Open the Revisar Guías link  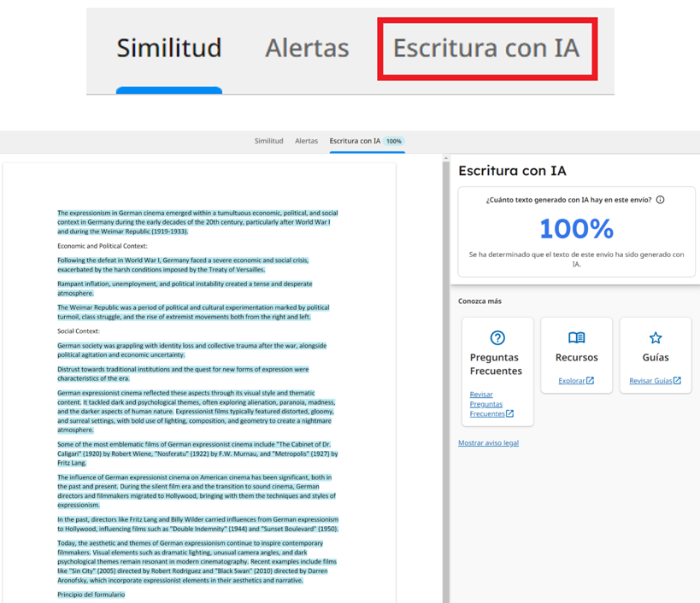pos(650,381)
